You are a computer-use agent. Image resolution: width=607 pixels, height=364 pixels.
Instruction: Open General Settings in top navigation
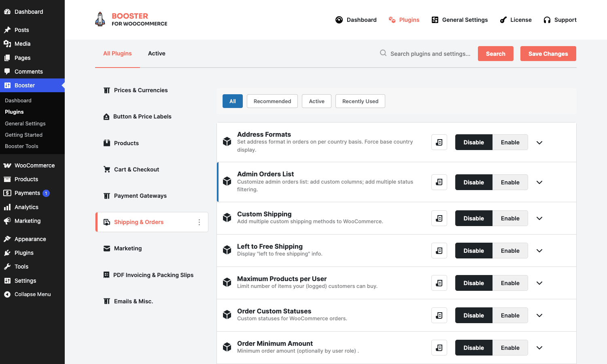460,20
